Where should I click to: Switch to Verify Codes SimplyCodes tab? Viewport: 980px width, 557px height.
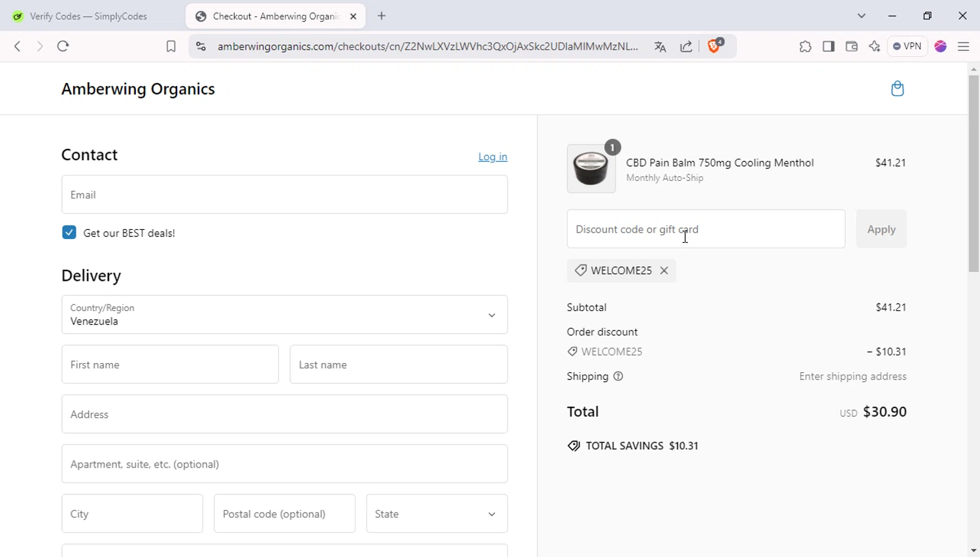[88, 16]
